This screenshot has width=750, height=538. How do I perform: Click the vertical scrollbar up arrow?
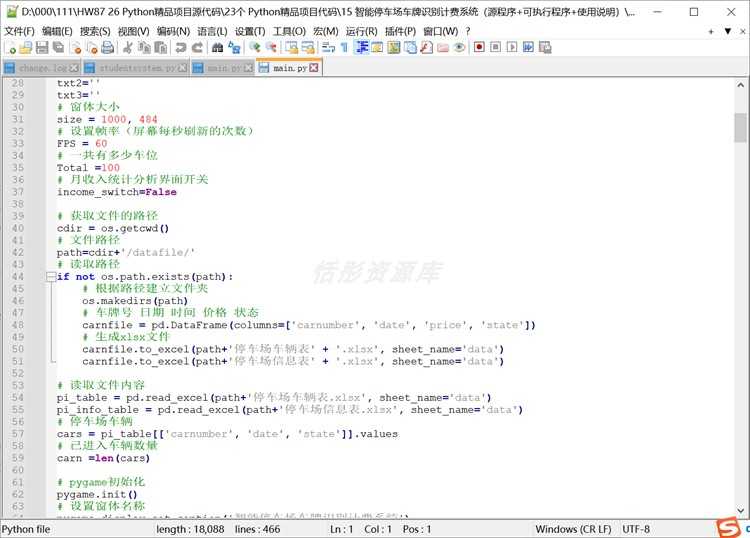[740, 85]
